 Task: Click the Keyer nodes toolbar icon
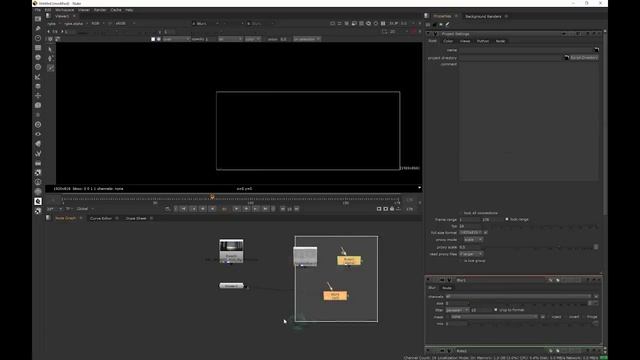38,77
